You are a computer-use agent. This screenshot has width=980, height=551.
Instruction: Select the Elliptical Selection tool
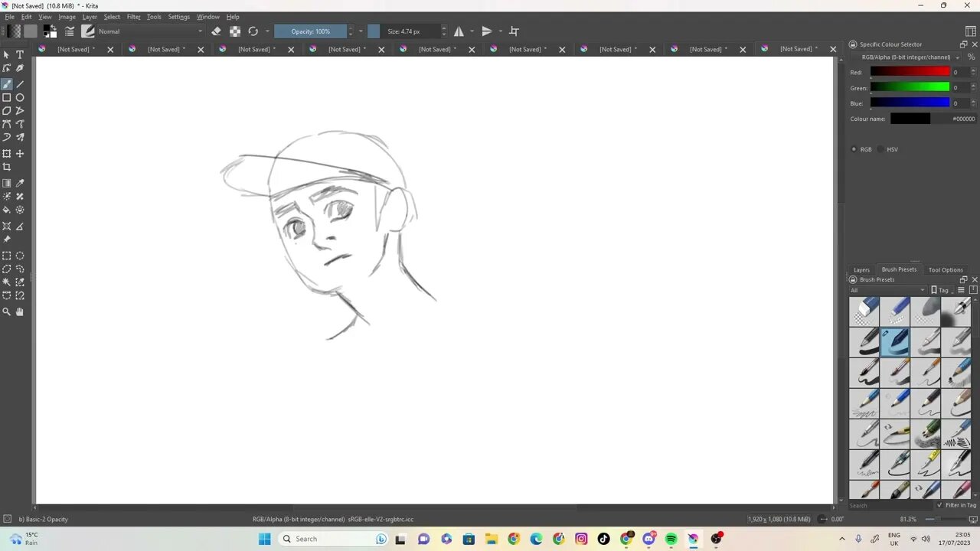tap(20, 256)
